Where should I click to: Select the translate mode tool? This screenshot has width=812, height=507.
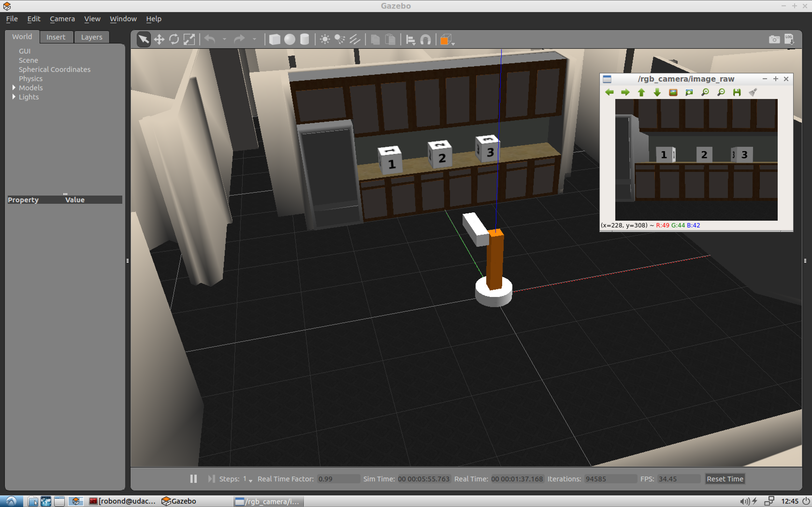click(159, 40)
